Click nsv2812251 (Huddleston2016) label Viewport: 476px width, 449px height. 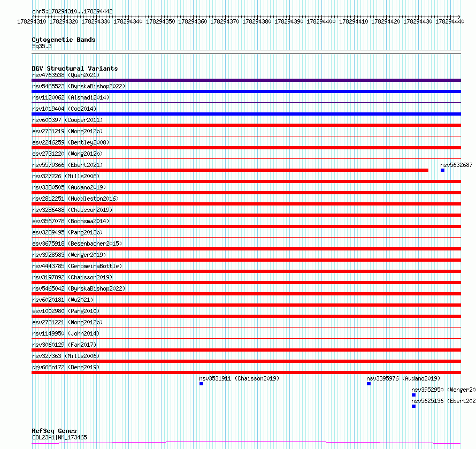coord(75,199)
